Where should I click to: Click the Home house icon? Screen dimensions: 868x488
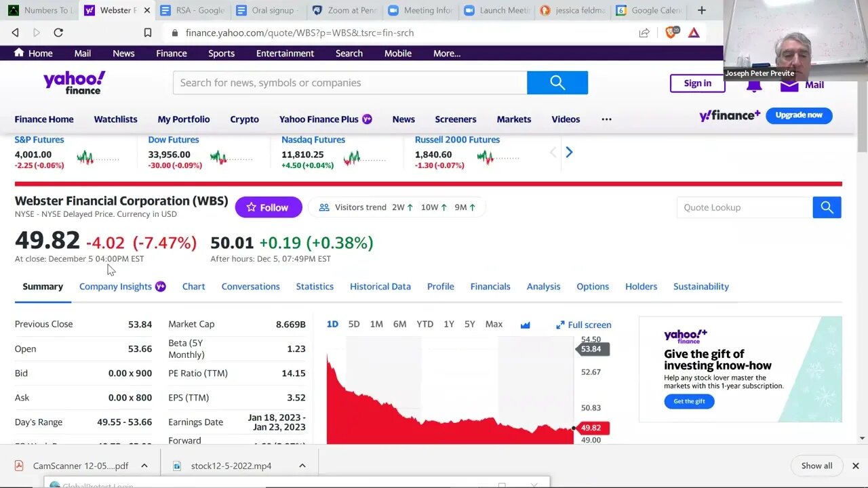pyautogui.click(x=19, y=53)
